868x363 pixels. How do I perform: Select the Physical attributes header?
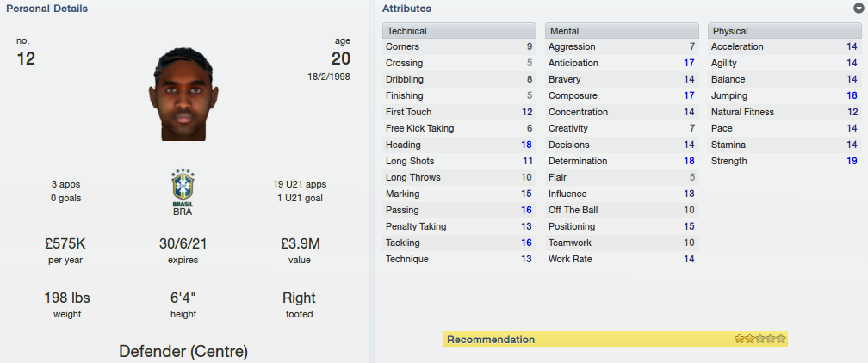[784, 31]
